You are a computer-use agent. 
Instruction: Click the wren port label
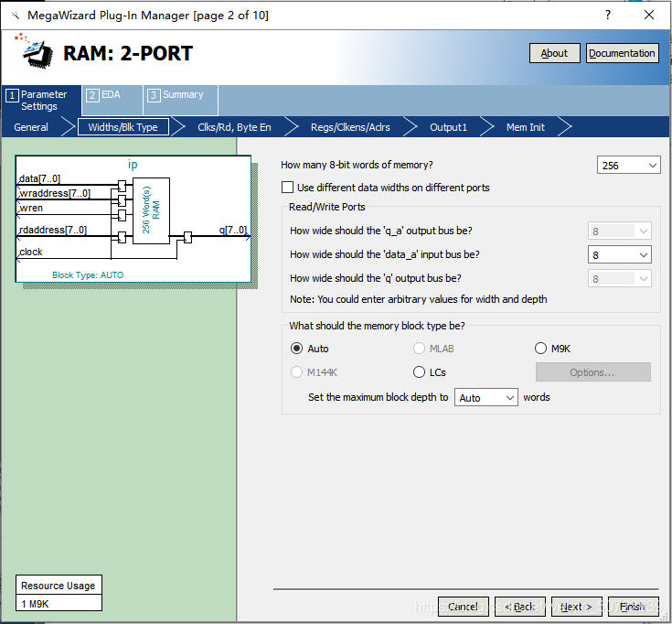pos(31,208)
